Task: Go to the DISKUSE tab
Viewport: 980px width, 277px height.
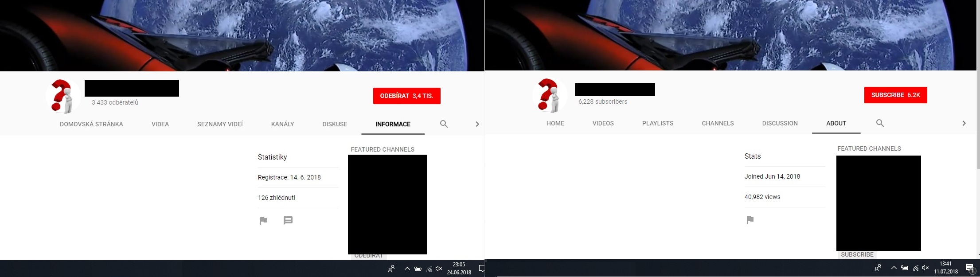Action: (x=335, y=124)
